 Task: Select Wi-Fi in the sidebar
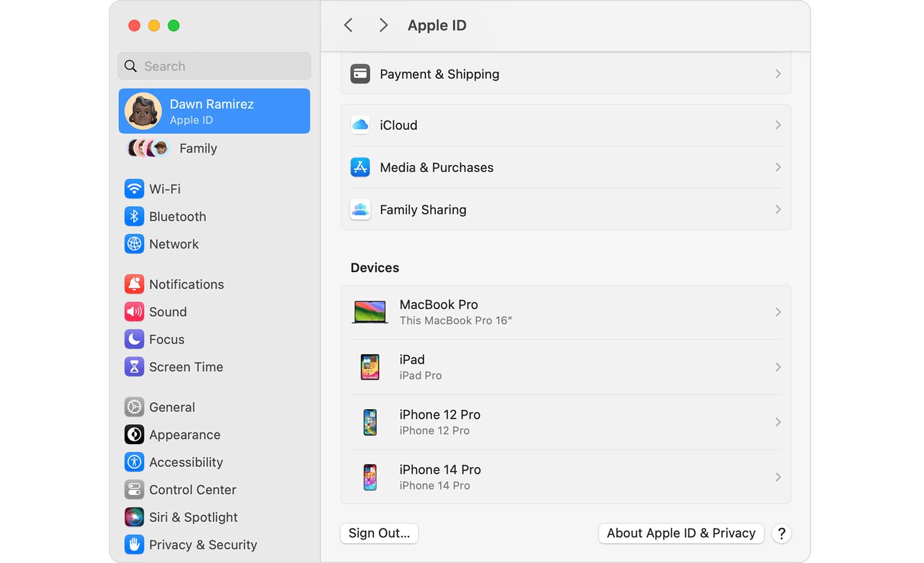pos(165,189)
